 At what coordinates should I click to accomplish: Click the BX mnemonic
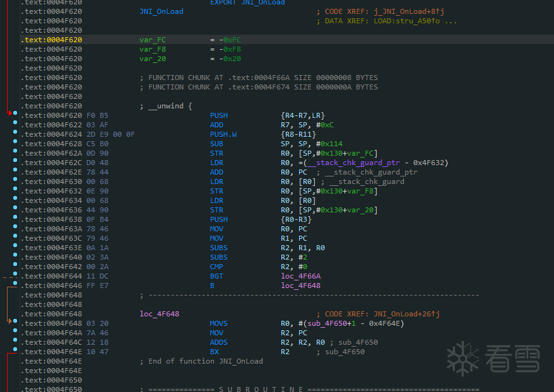[x=215, y=352]
